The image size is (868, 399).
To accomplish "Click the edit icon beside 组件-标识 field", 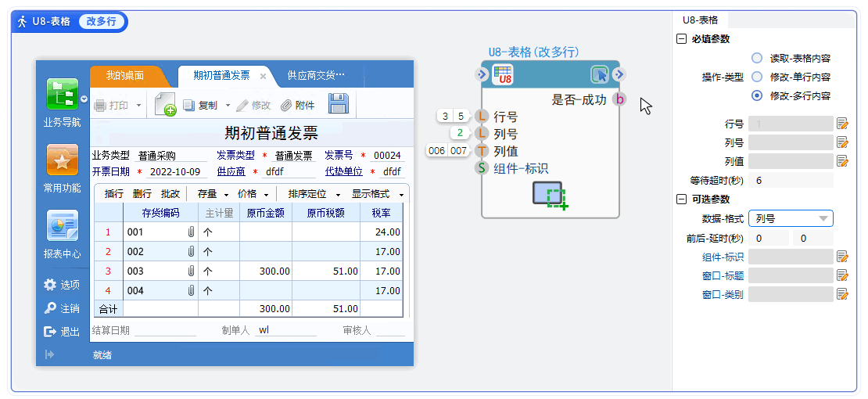I will 842,256.
